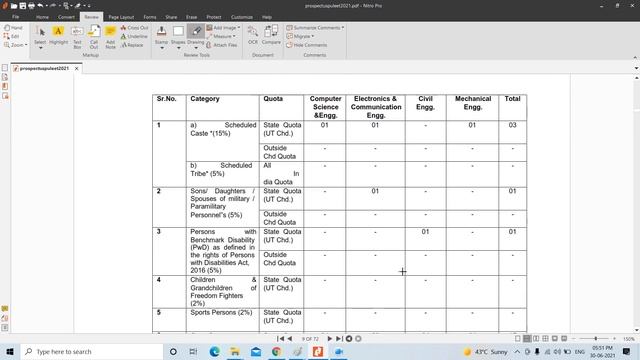This screenshot has width=640, height=360.
Task: Switch to continuous page view
Action: pos(527,339)
